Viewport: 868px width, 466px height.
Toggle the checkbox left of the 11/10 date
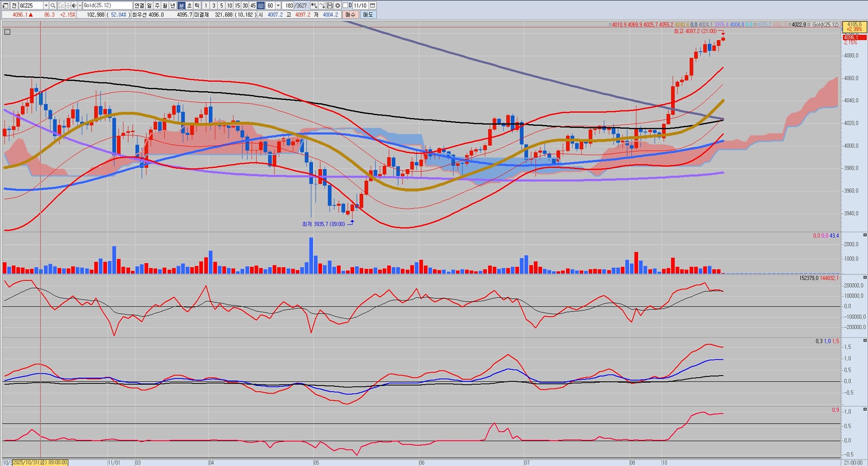[345, 5]
